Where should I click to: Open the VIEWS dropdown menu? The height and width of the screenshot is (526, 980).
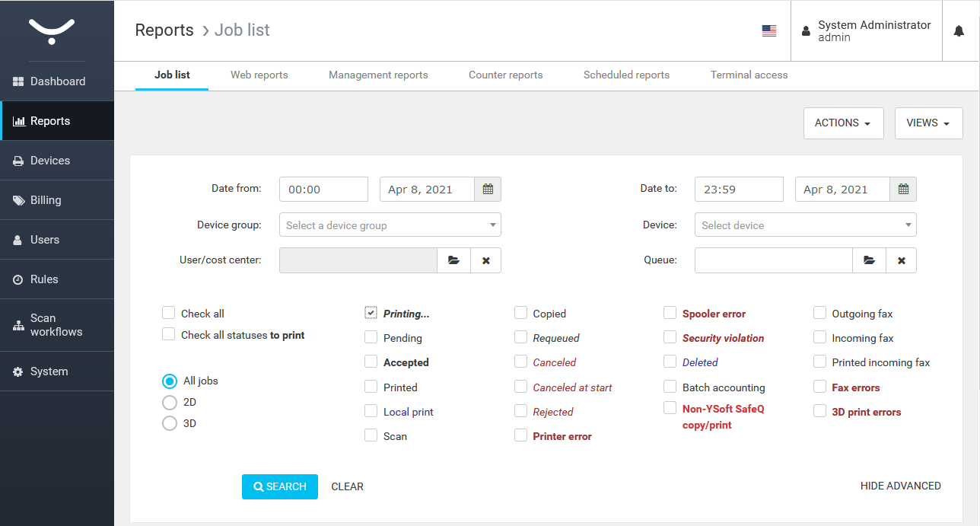click(928, 123)
